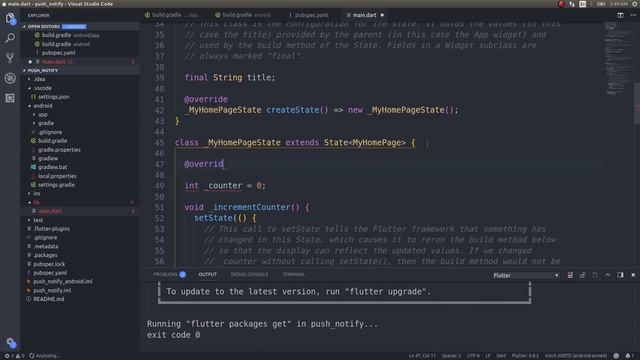Select the ASUS device in status bar
Image resolution: width=640 pixels, height=360 pixels.
coord(576,356)
